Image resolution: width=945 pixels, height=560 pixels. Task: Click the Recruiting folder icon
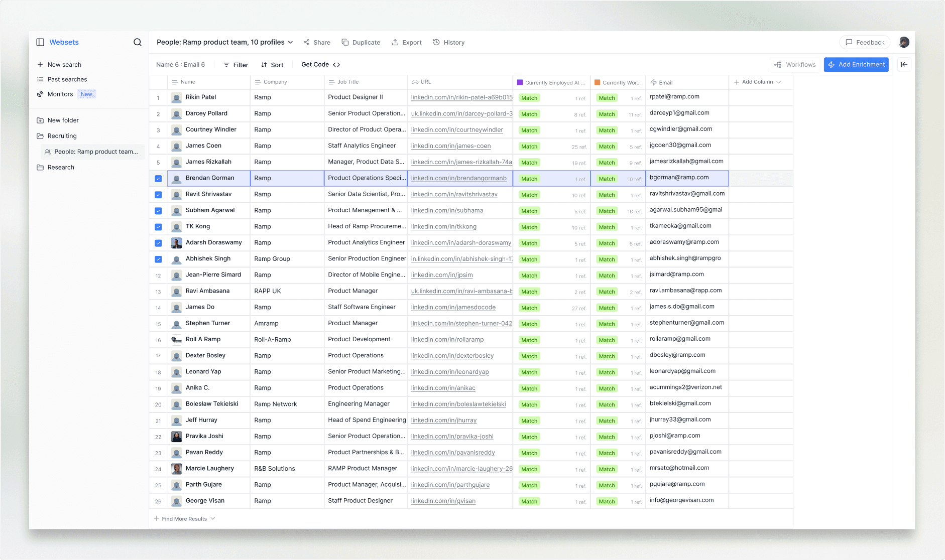click(40, 136)
